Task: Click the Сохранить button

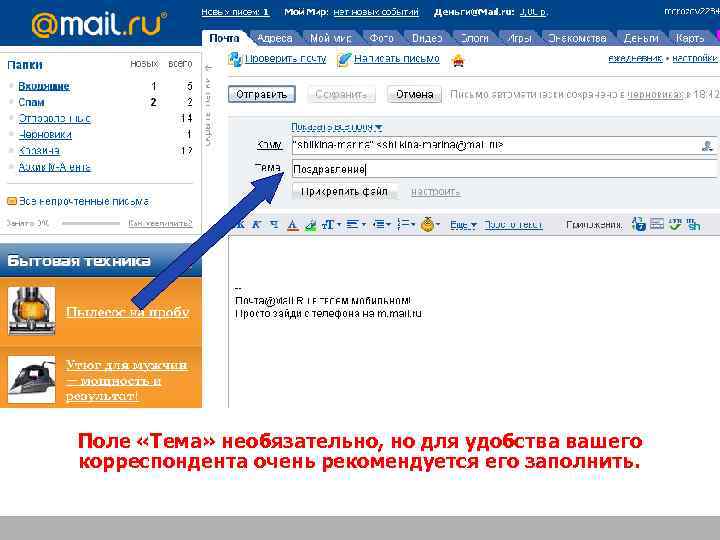Action: click(341, 95)
